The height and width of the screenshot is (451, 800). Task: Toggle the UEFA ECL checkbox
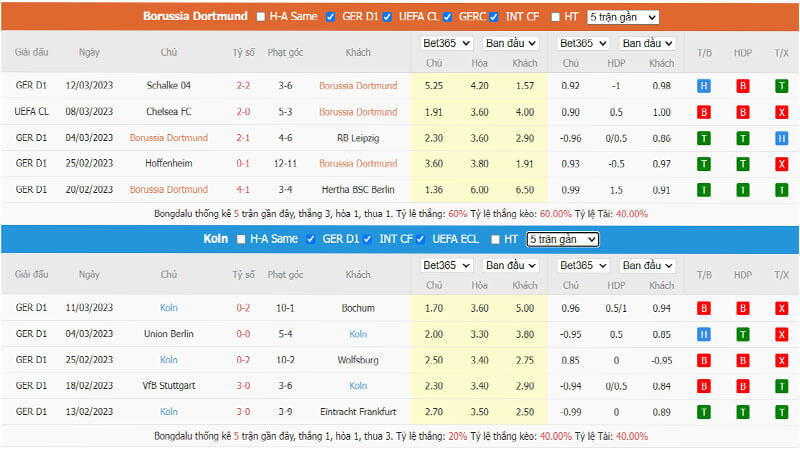tap(420, 239)
